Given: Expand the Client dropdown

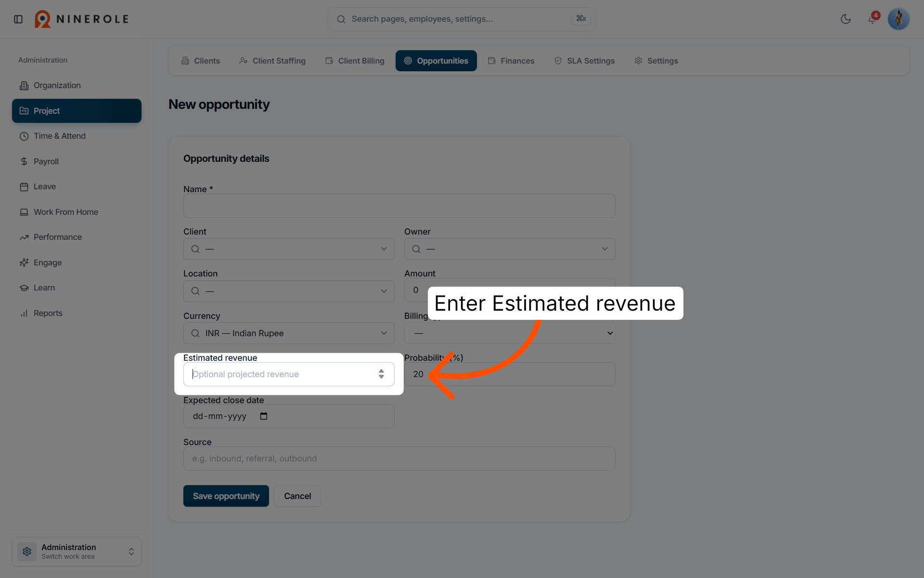Looking at the screenshot, I should point(289,249).
